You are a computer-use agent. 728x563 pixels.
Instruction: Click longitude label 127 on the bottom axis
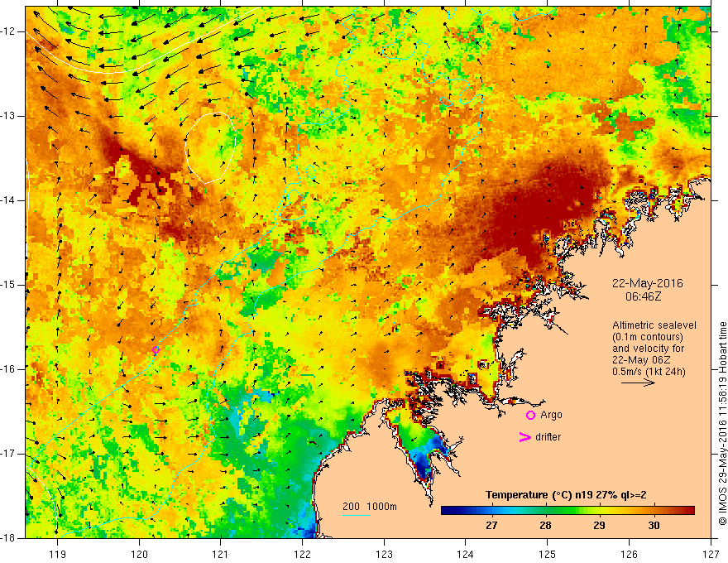click(711, 554)
